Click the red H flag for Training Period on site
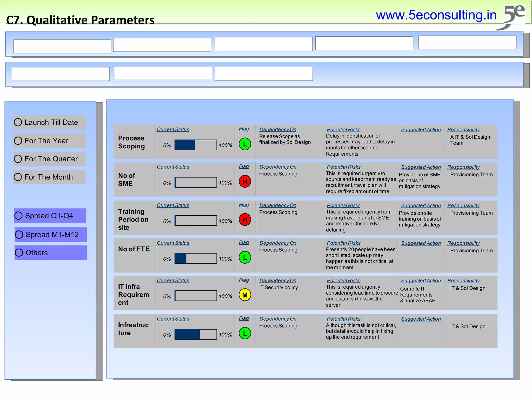This screenshot has height=399, width=532. [x=245, y=220]
